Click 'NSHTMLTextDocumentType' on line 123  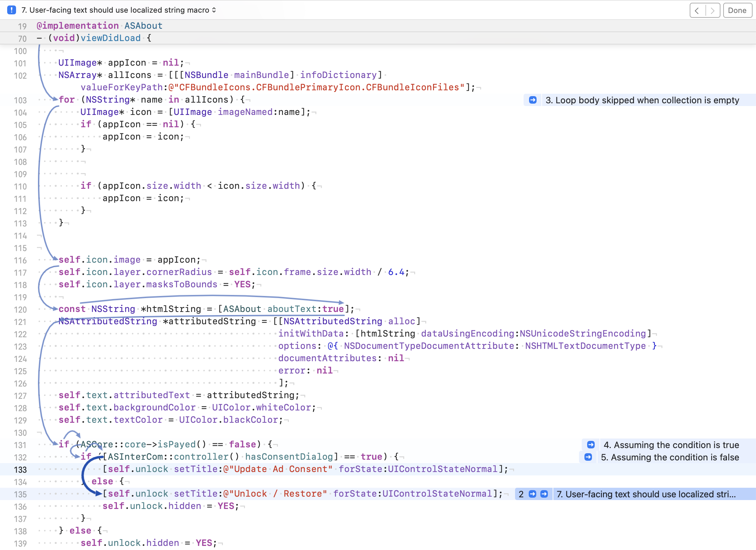click(585, 346)
